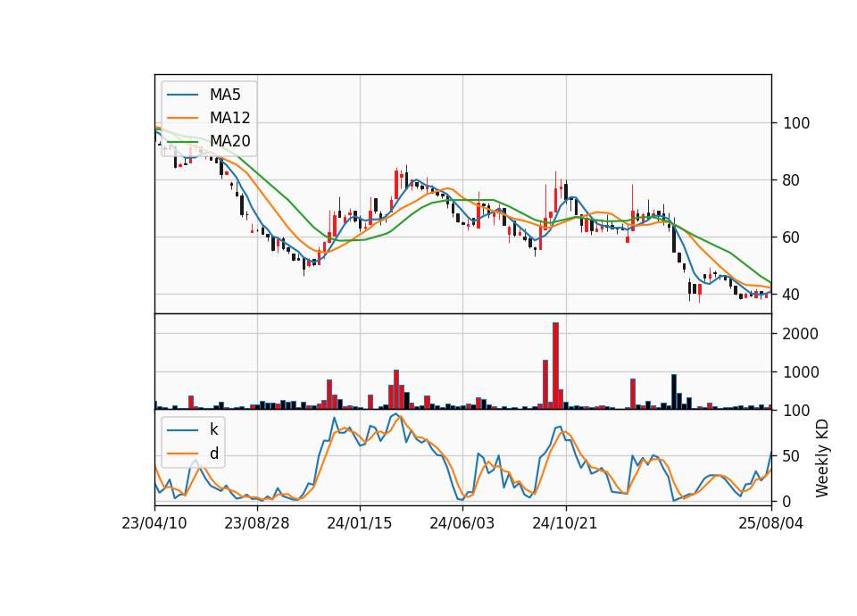Click the orange d legend line sample
The image size is (857, 616).
182,454
